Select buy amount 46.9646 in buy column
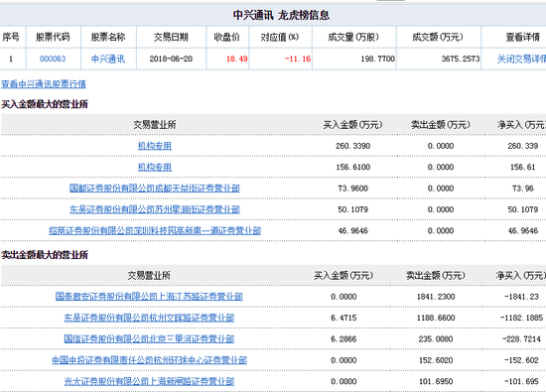 (x=352, y=231)
